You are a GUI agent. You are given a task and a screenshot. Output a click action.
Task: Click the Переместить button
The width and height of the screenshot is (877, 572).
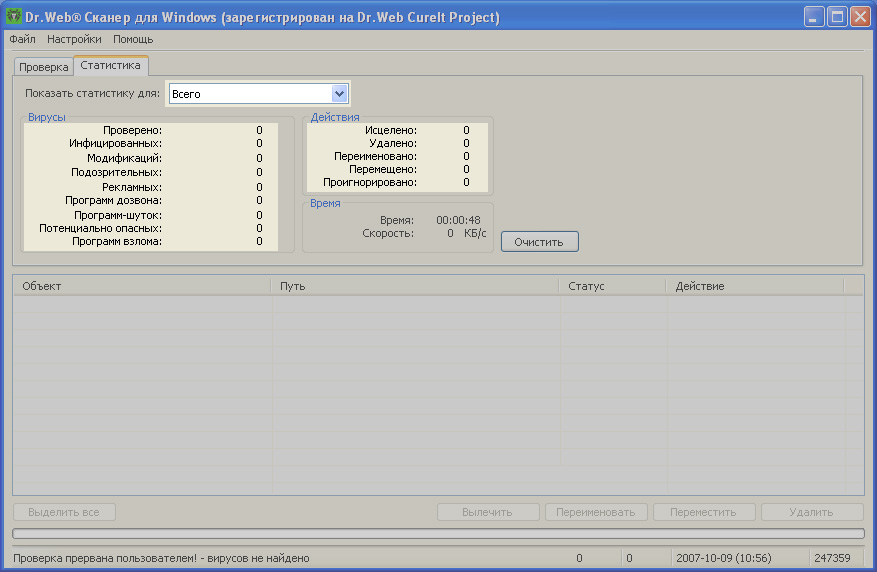point(704,512)
